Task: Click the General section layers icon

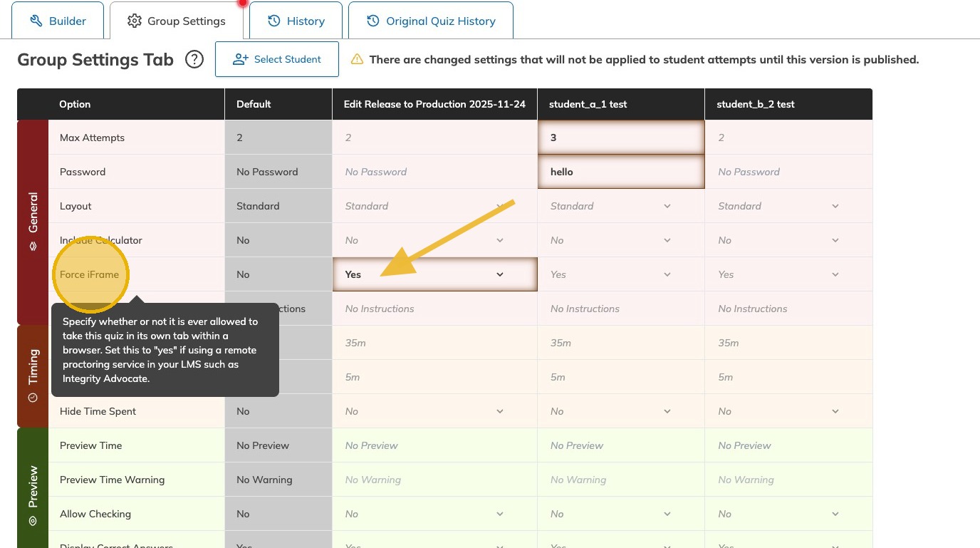Action: [x=33, y=246]
